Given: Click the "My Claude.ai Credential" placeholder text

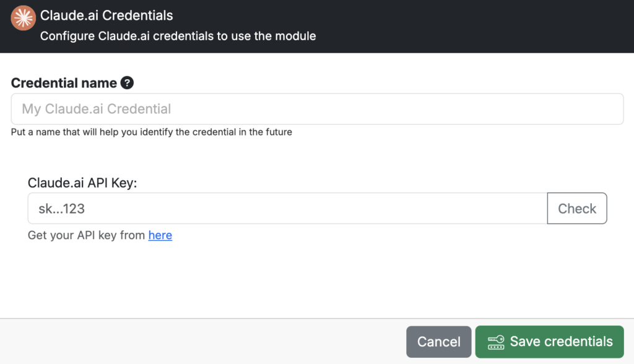Looking at the screenshot, I should point(96,109).
